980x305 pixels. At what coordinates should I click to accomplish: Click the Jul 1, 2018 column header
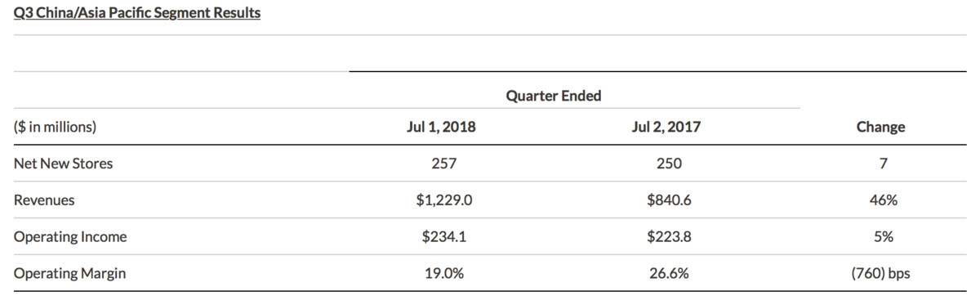(x=441, y=127)
